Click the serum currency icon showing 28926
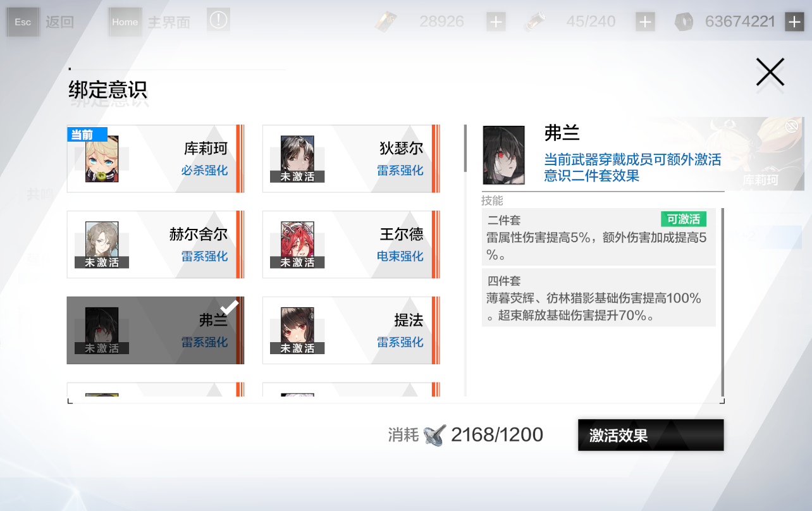This screenshot has width=812, height=511. click(x=387, y=21)
